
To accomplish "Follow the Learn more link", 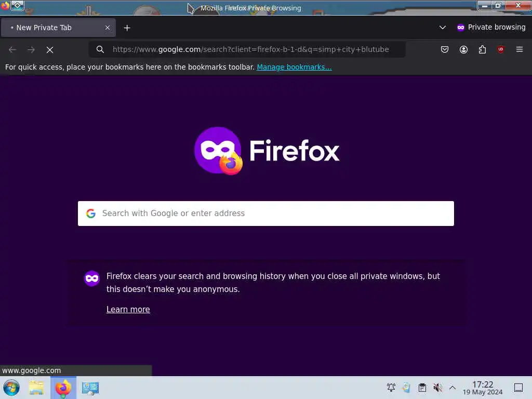I will 128,310.
